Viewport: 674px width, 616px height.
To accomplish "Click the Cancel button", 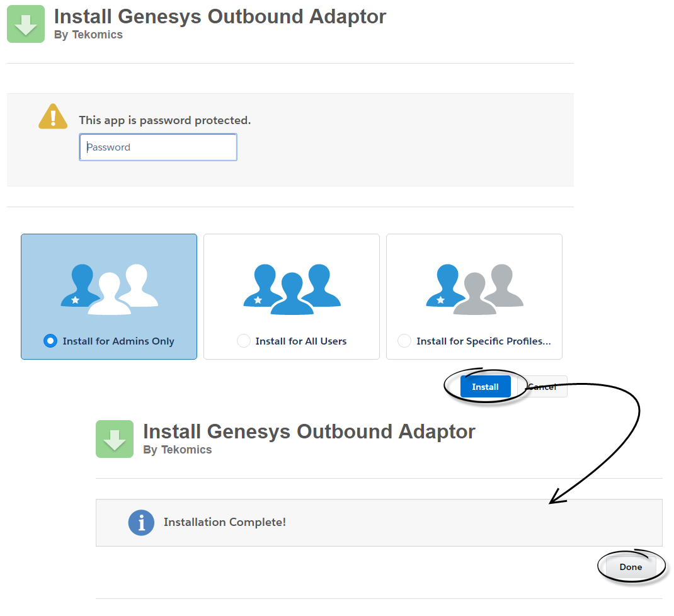I will [x=542, y=387].
